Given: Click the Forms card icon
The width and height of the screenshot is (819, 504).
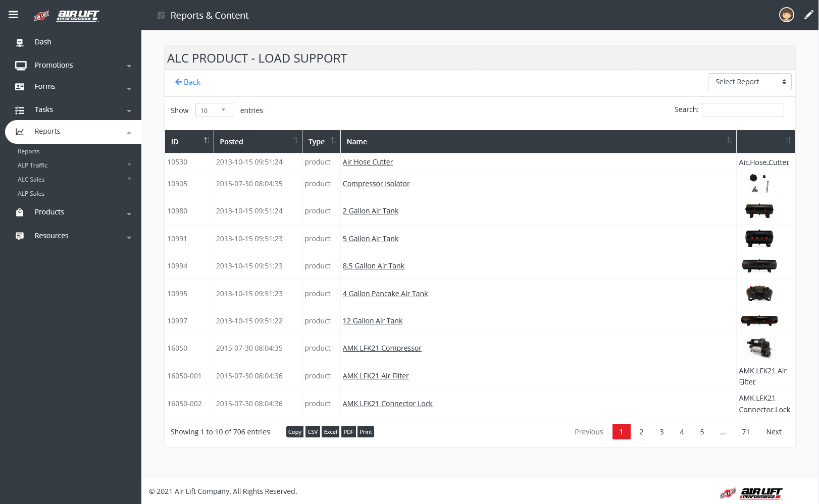Looking at the screenshot, I should [20, 87].
